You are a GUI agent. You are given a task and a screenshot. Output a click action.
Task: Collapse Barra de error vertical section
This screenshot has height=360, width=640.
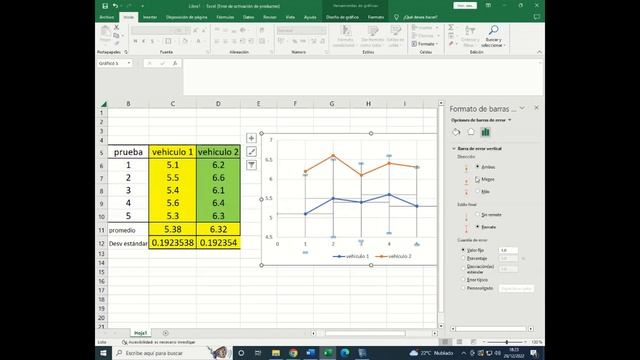point(454,149)
